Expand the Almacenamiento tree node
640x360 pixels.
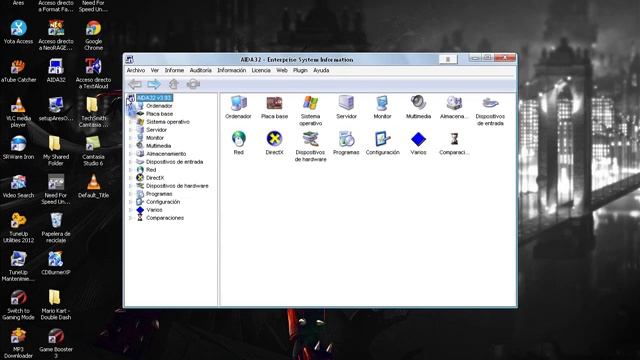click(131, 154)
